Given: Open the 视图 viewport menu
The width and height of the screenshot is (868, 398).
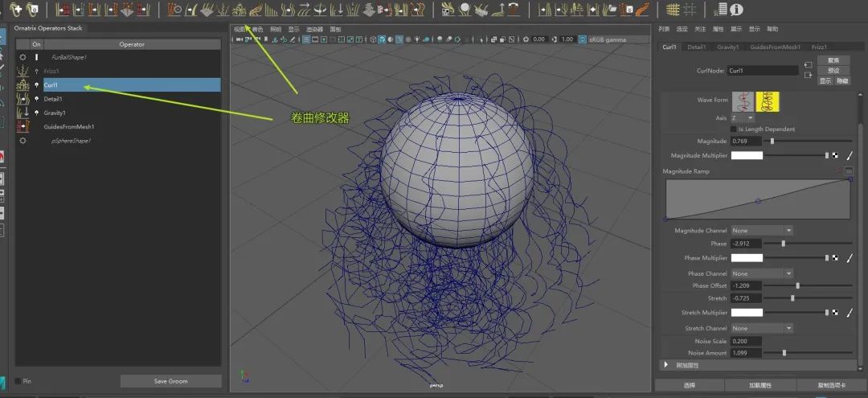Looking at the screenshot, I should click(x=240, y=29).
